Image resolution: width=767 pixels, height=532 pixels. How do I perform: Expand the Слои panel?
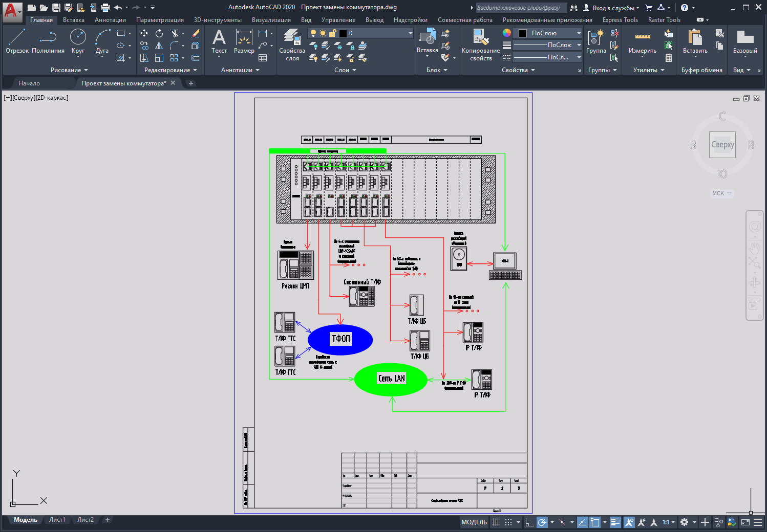[345, 70]
